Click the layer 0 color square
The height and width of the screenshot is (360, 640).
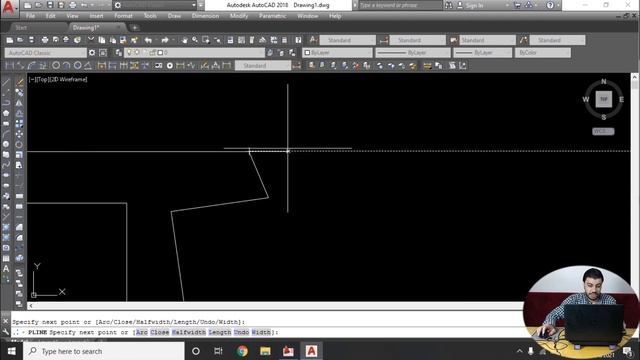(x=160, y=53)
